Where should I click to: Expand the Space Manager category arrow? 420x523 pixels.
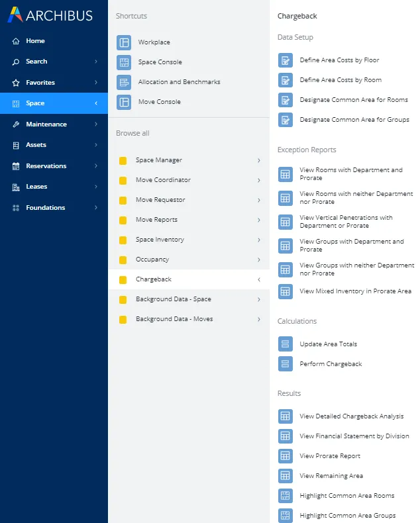pos(258,160)
